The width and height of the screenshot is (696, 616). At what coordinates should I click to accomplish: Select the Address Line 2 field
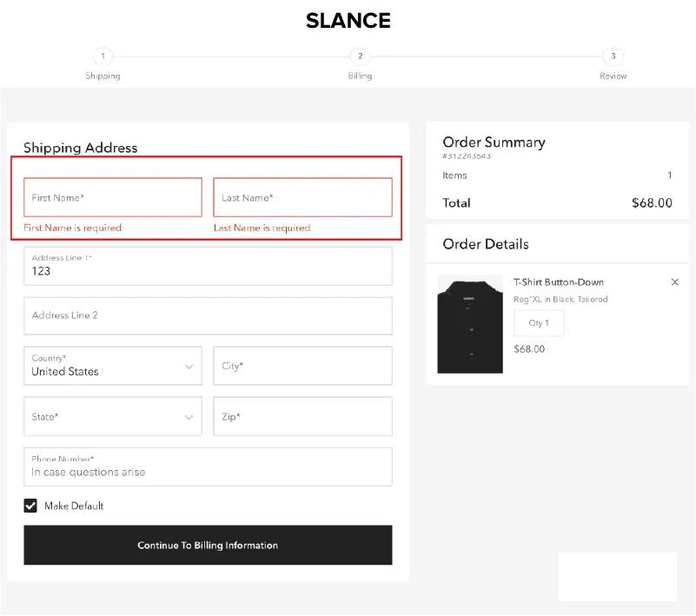tap(208, 315)
